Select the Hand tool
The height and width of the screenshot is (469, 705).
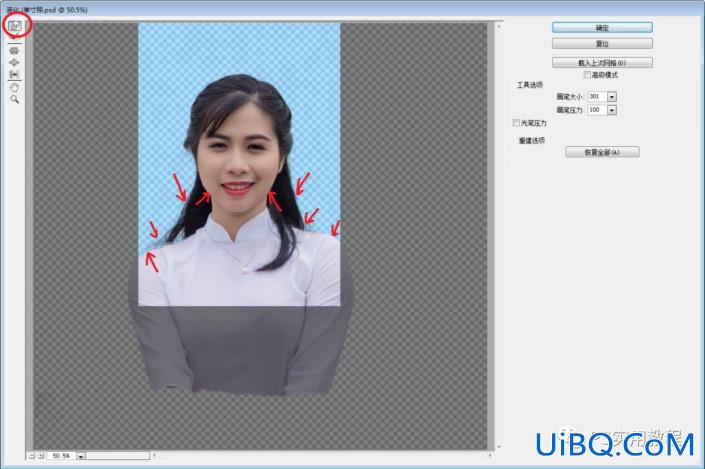pos(14,87)
